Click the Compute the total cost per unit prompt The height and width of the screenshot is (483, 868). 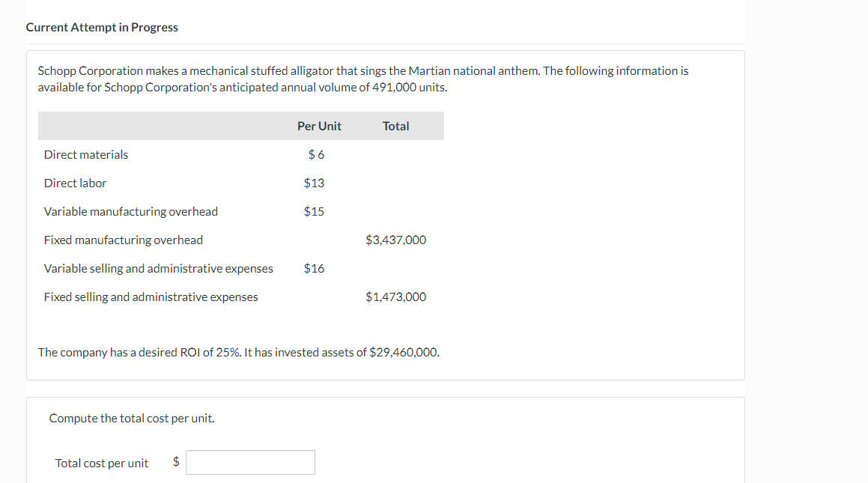coord(132,418)
